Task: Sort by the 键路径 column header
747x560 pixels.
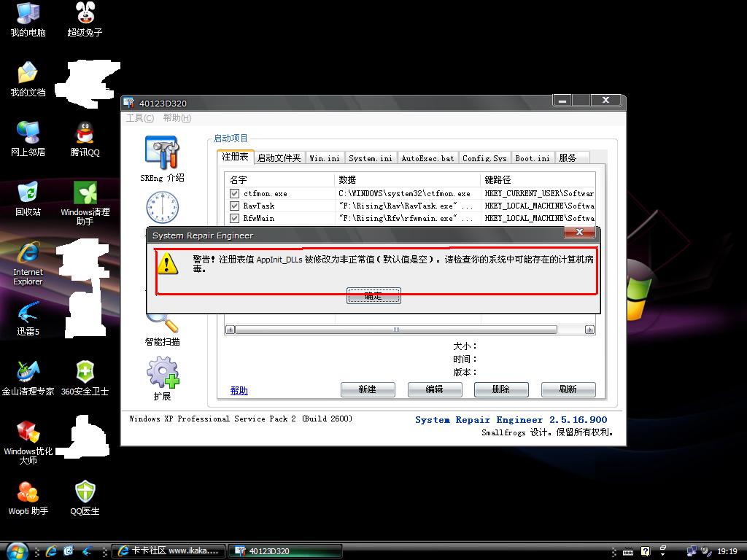Action: tap(538, 179)
